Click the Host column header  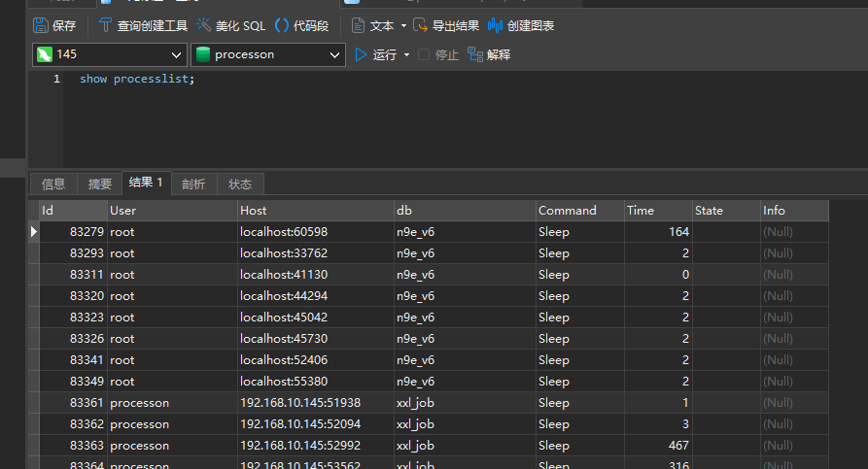[316, 210]
